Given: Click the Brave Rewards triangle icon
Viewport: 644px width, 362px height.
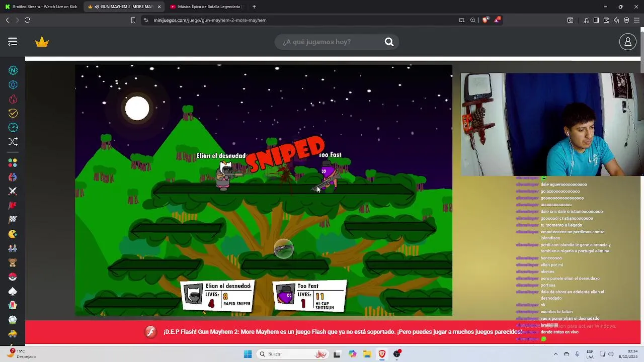Looking at the screenshot, I should [x=497, y=20].
